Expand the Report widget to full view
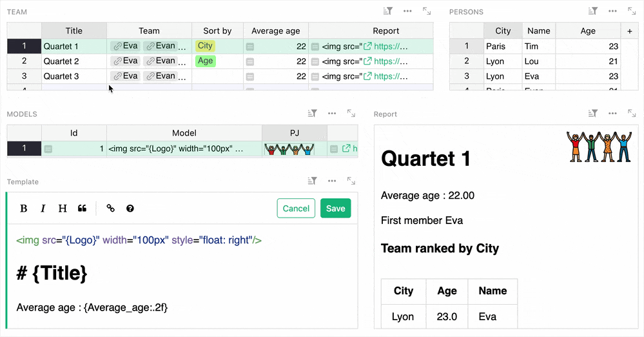Screen dimensions: 644x337 click(x=632, y=113)
